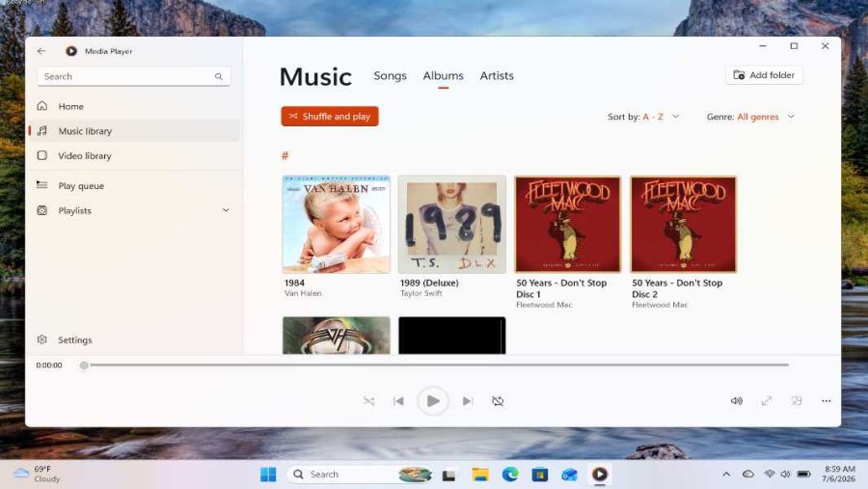868x489 pixels.
Task: Click the playback seek slider track
Action: pos(436,365)
